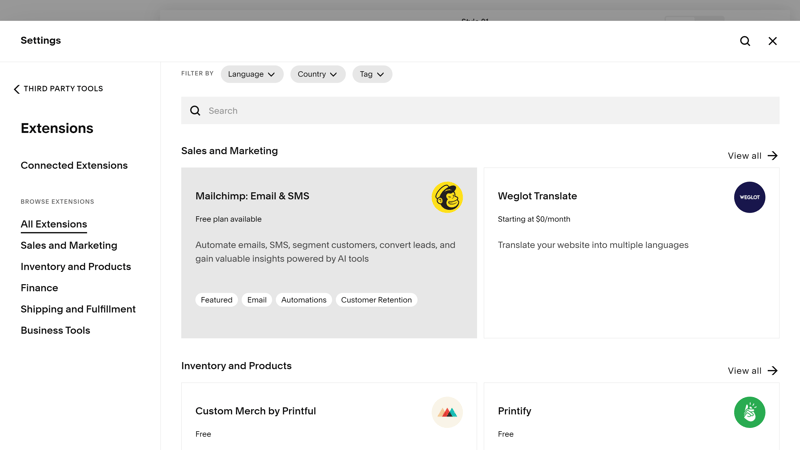
Task: Click 'Free plan available' text on Mailchimp
Action: 228,219
